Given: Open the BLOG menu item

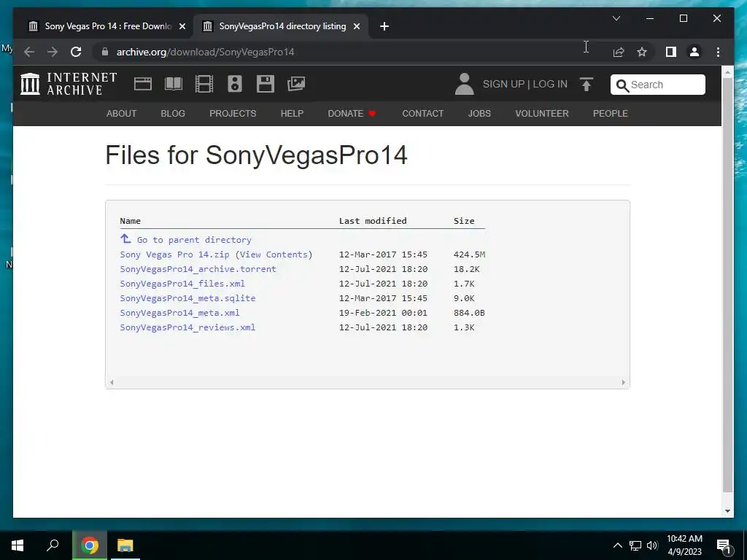Looking at the screenshot, I should click(x=173, y=113).
